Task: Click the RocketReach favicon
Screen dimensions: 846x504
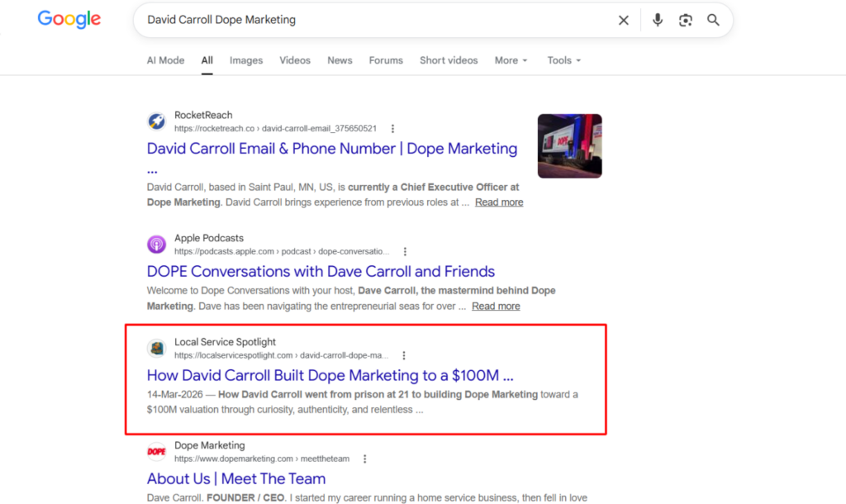Action: click(156, 121)
